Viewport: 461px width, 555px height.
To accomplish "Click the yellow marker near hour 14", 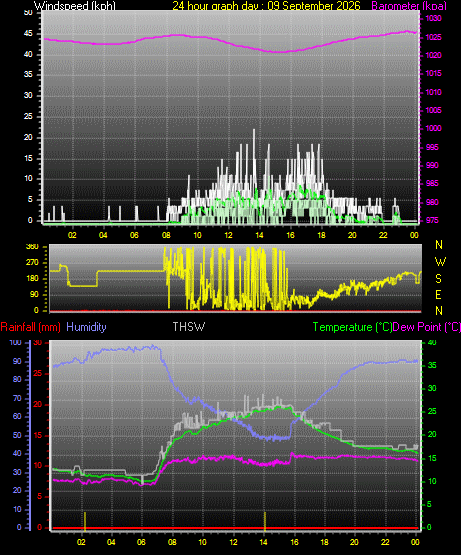I will [x=265, y=521].
